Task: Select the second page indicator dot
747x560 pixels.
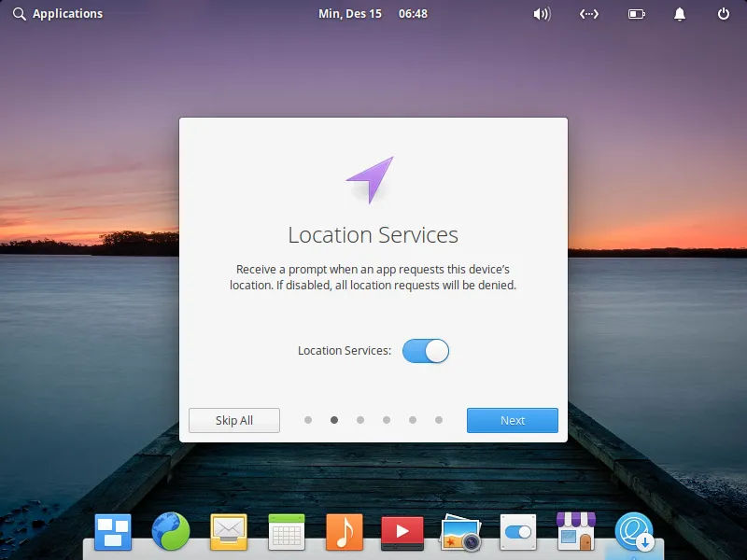Action: (334, 420)
